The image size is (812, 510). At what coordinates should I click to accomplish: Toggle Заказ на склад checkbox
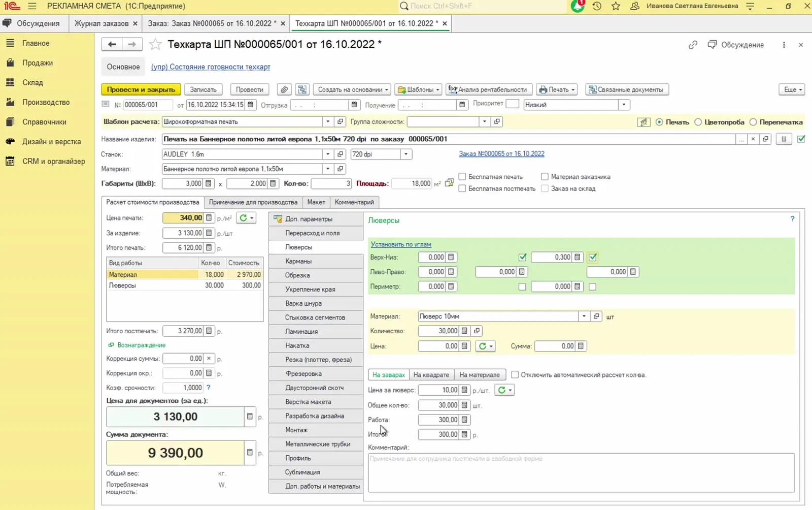[x=545, y=188]
